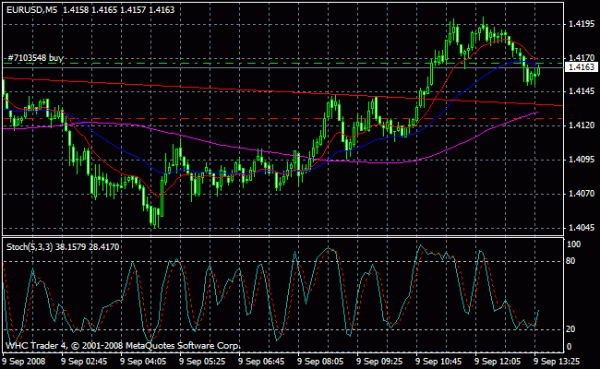Click the 9 Sep 08:05 time label
The image size is (600, 369).
click(320, 361)
